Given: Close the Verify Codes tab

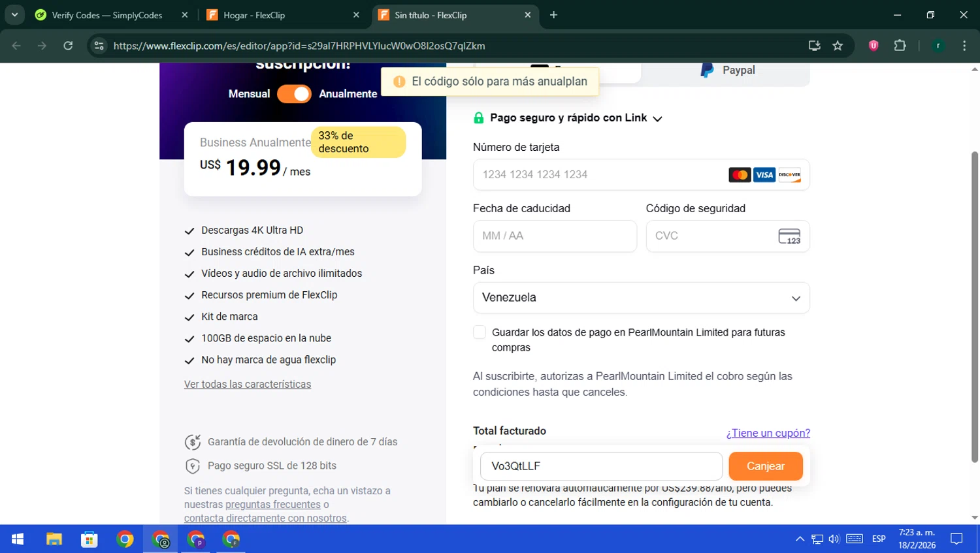Looking at the screenshot, I should click(185, 15).
